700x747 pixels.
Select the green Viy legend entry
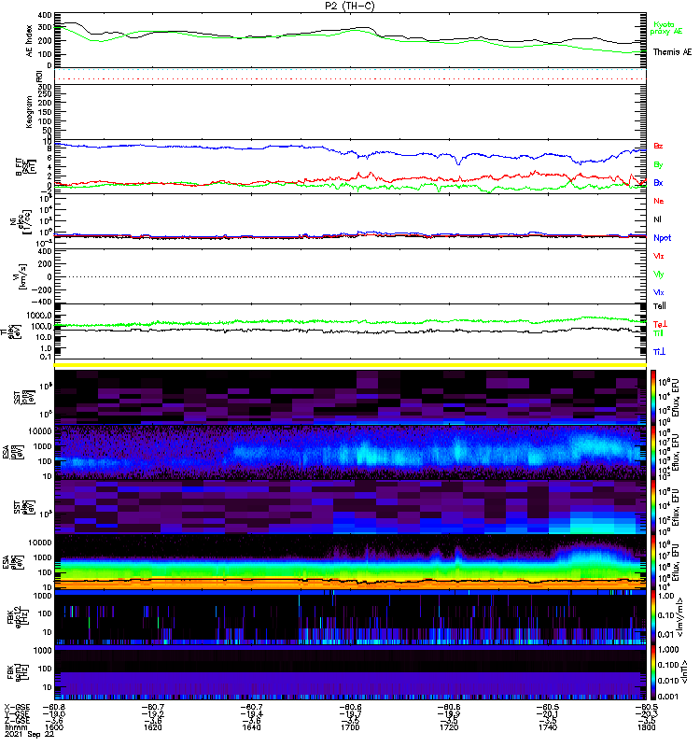click(659, 275)
